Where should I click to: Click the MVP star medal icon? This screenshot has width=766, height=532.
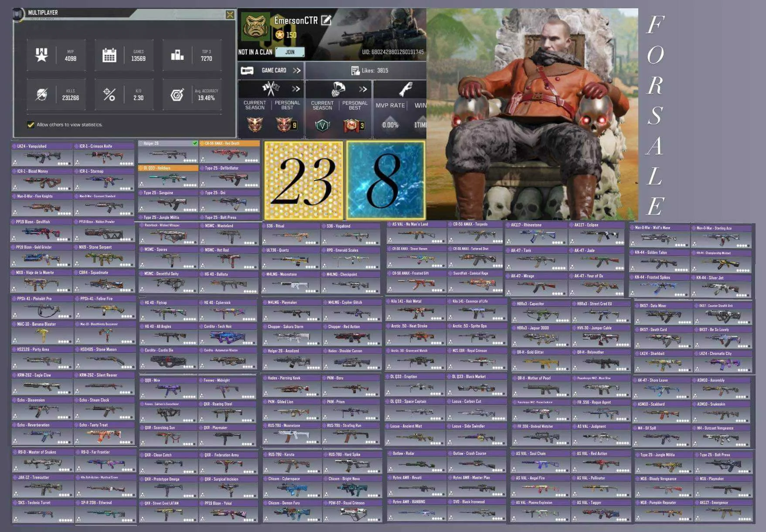pyautogui.click(x=41, y=55)
